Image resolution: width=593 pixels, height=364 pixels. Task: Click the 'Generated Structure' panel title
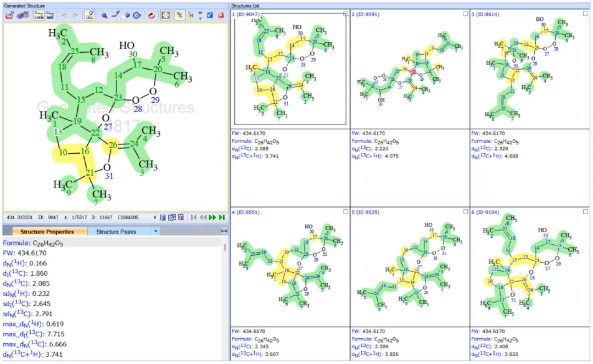pyautogui.click(x=24, y=5)
